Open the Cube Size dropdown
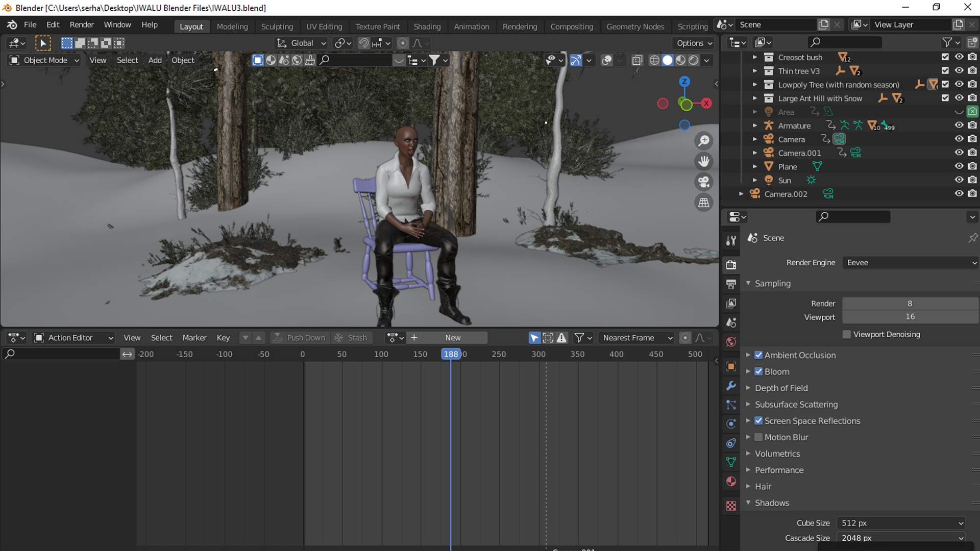The width and height of the screenshot is (980, 551). pyautogui.click(x=901, y=523)
